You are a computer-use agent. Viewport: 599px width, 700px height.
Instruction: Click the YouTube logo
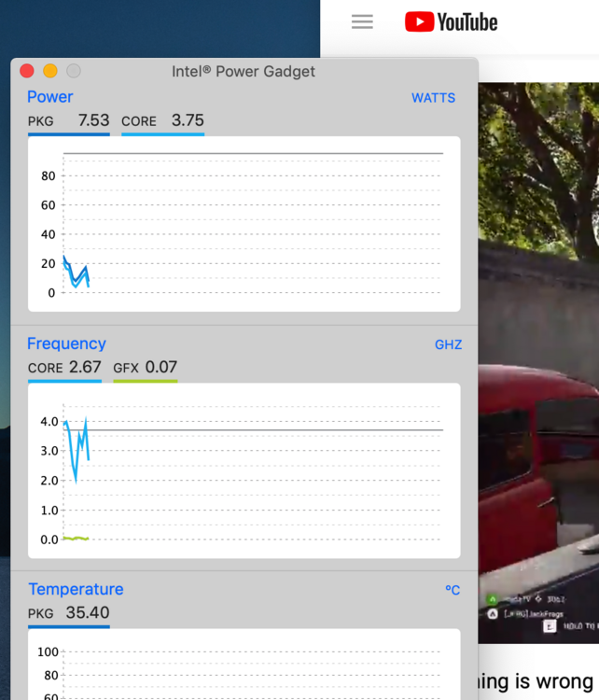point(451,21)
